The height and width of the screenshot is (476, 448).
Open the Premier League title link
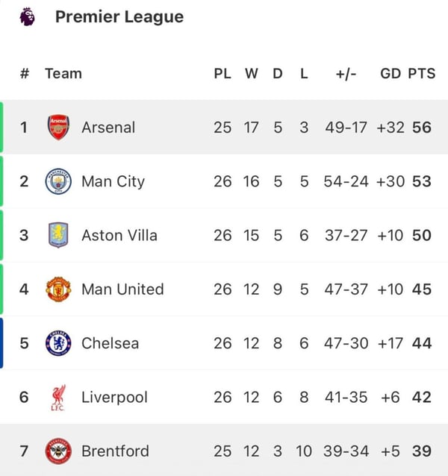point(119,17)
